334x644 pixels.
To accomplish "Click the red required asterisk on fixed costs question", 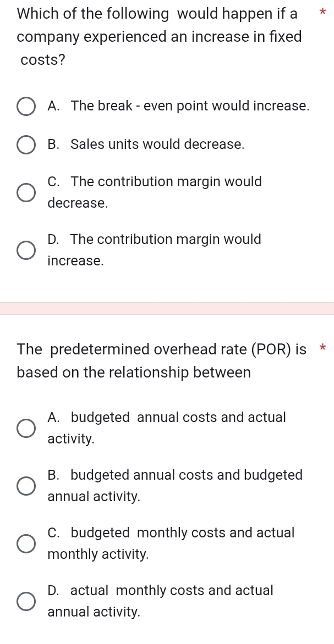I will coord(322,13).
